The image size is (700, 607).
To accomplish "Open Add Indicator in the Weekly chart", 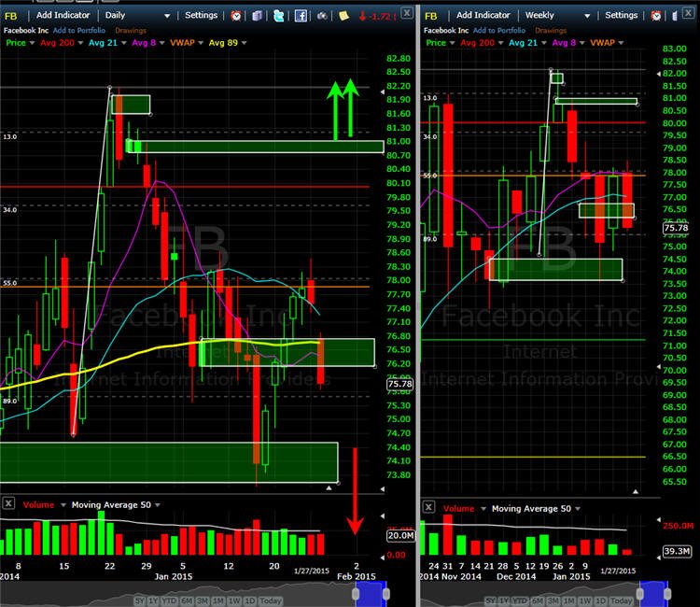I will [x=483, y=15].
